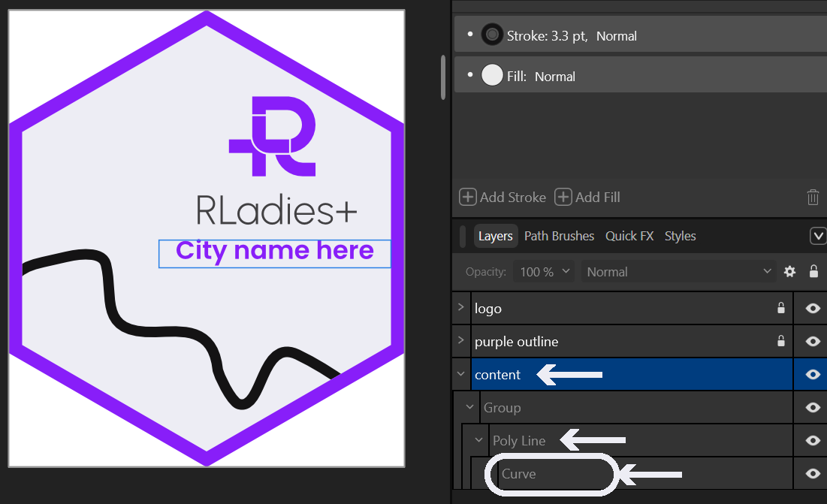The image size is (827, 504).
Task: Hide the purple outline layer
Action: click(813, 342)
